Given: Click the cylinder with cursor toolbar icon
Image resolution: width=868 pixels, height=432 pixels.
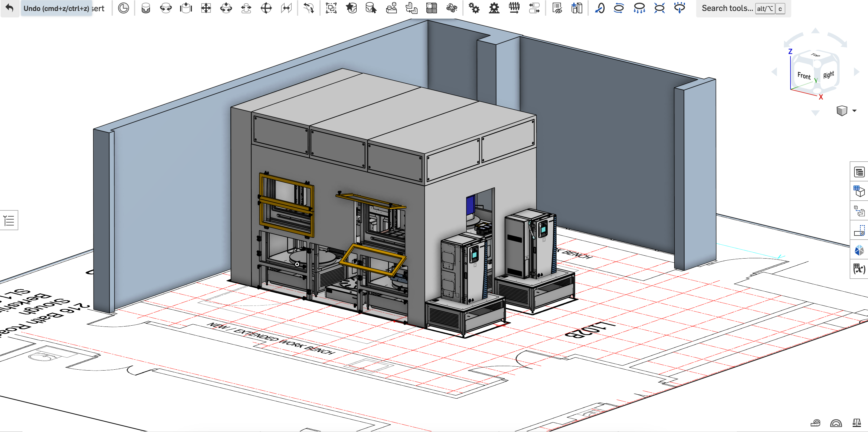Looking at the screenshot, I should pos(371,8).
